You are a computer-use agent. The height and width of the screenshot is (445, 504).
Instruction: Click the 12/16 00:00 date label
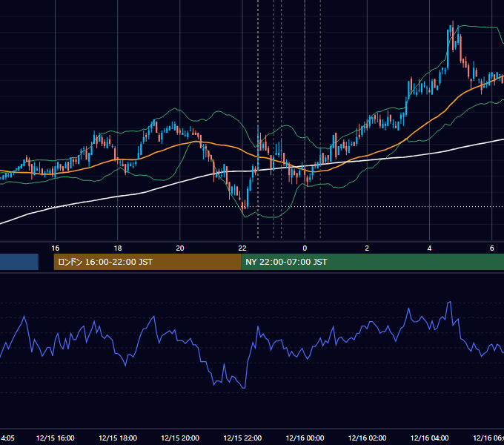305,438
